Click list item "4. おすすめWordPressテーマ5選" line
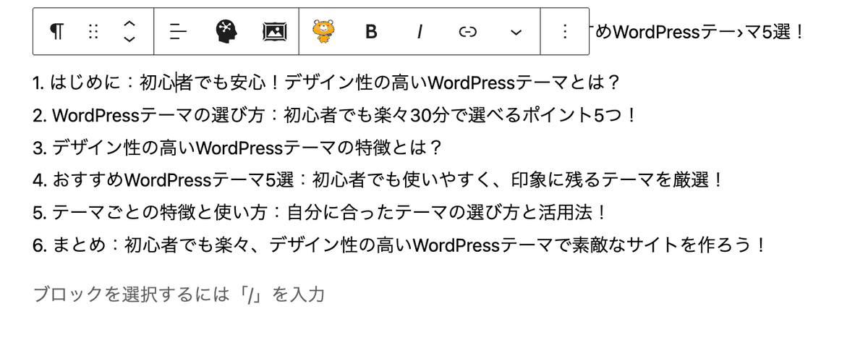Image resolution: width=868 pixels, height=364 pixels. pos(379,180)
